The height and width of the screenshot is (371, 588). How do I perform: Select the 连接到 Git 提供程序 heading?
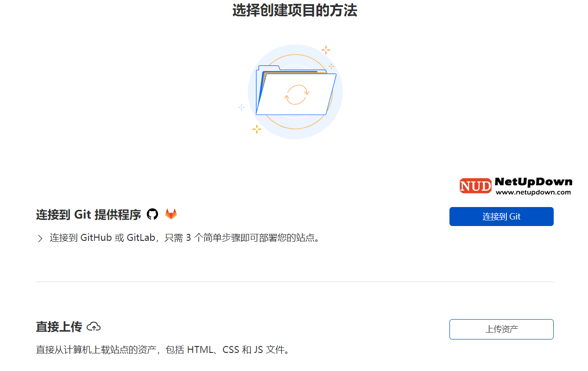[89, 215]
